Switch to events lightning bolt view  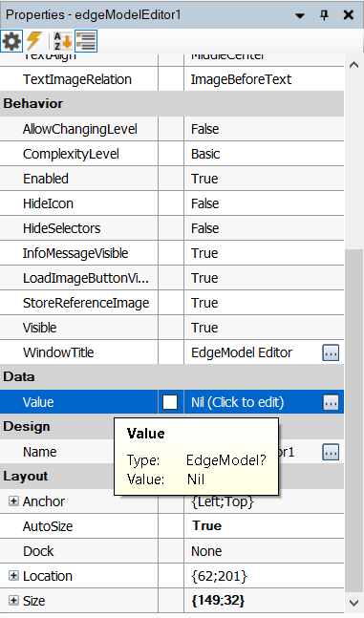coord(33,41)
